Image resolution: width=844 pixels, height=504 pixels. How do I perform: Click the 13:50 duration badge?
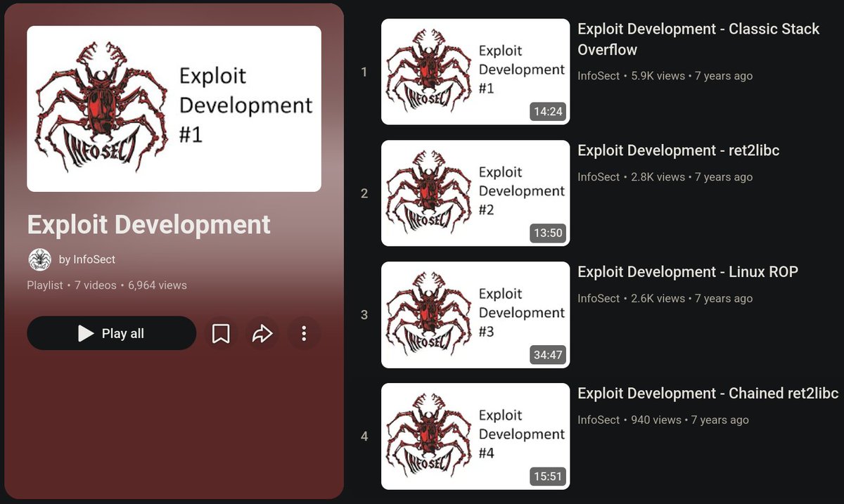click(x=548, y=233)
